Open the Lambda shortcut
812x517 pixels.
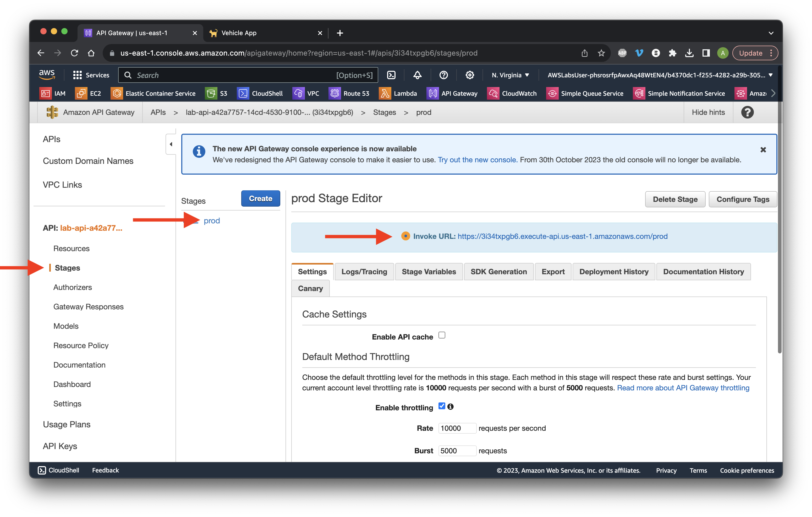tap(398, 94)
